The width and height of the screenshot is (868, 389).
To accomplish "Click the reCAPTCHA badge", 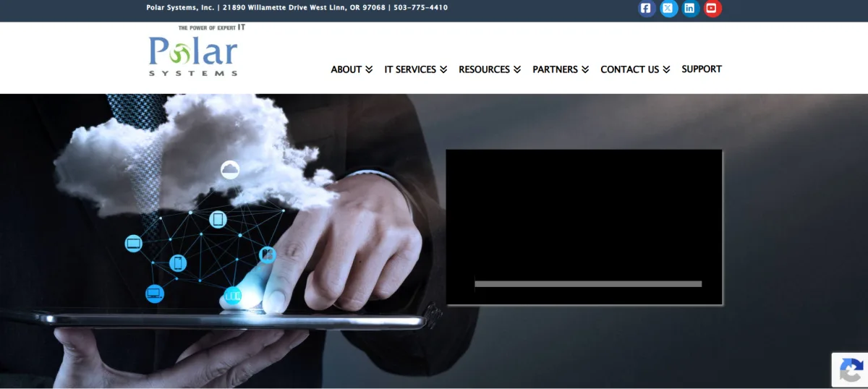I will pyautogui.click(x=849, y=370).
